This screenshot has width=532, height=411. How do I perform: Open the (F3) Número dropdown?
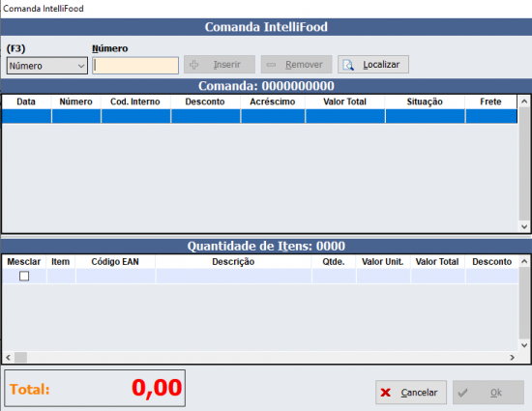click(x=47, y=66)
